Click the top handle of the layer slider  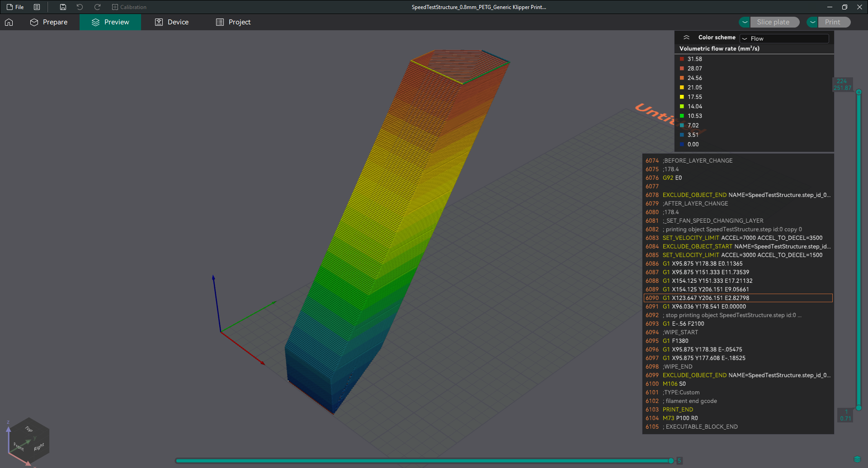click(x=859, y=92)
